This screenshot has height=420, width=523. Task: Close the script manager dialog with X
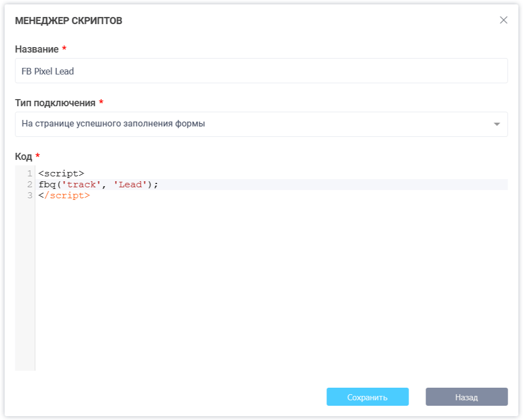pos(503,20)
